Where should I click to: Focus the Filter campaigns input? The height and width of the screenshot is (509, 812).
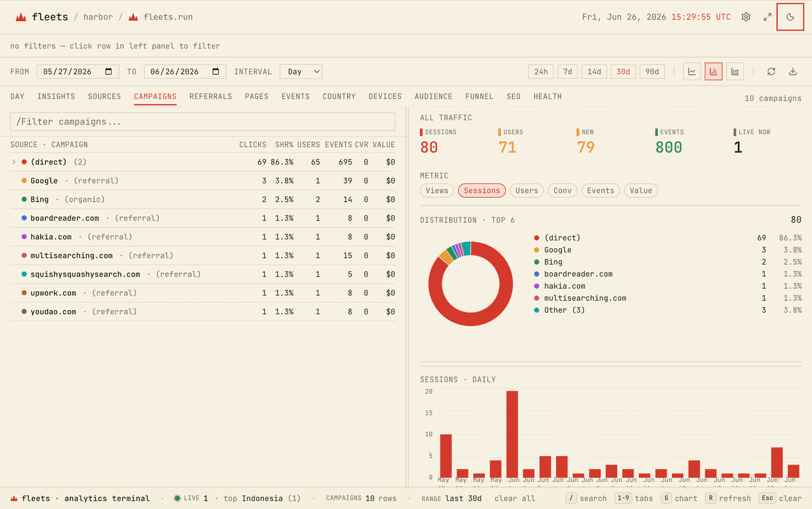tap(203, 122)
